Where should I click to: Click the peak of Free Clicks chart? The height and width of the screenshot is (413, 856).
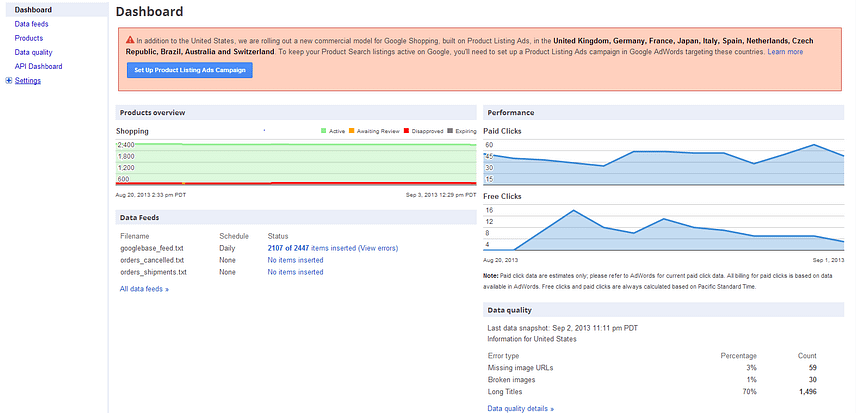573,211
